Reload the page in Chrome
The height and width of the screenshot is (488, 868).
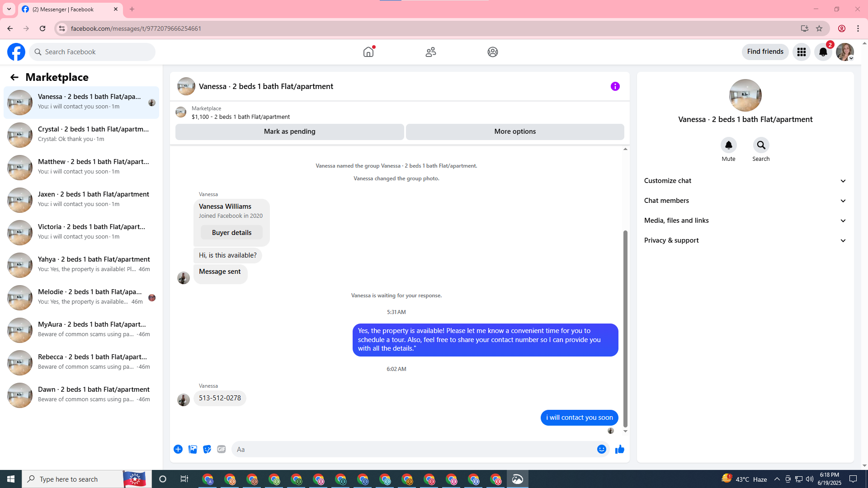(42, 28)
